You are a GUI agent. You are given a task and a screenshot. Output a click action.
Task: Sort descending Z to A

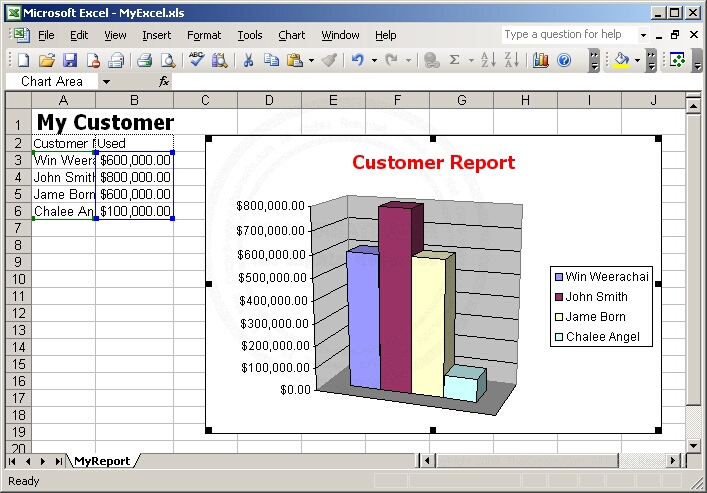click(x=512, y=60)
